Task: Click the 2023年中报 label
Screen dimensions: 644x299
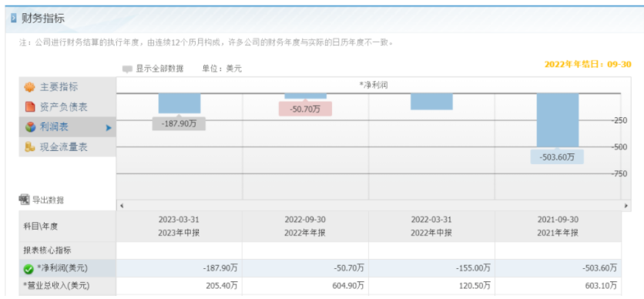Action: pyautogui.click(x=179, y=233)
